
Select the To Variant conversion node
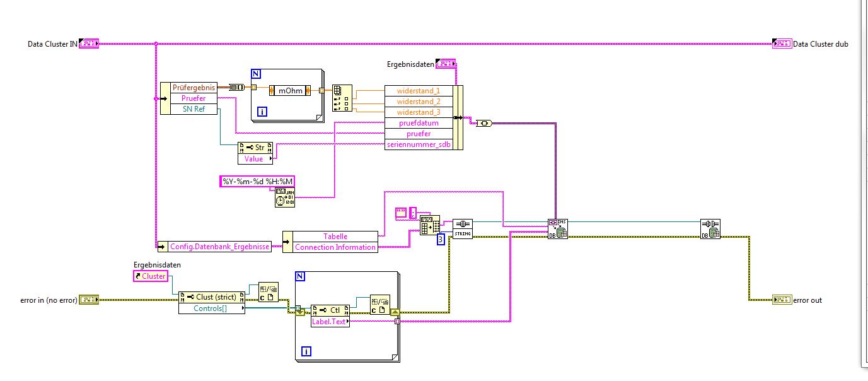point(484,123)
